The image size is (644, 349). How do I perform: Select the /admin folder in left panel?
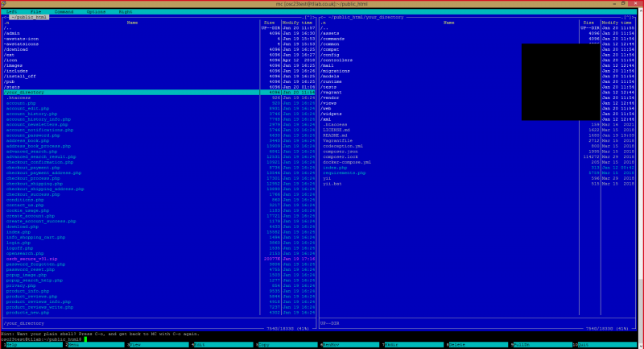14,33
